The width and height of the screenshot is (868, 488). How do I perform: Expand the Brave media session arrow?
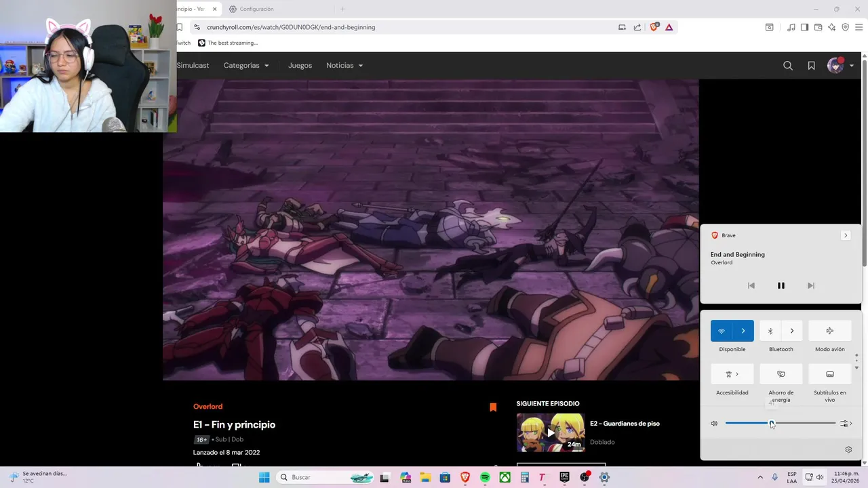845,235
